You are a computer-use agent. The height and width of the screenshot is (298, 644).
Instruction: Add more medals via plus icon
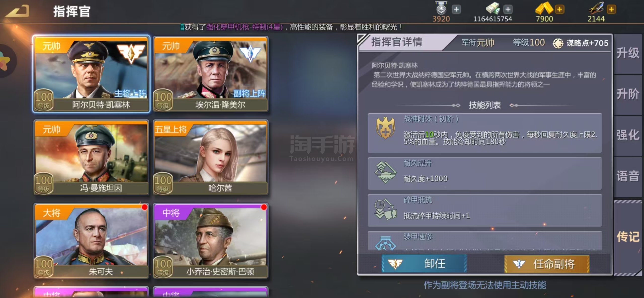[x=456, y=9]
